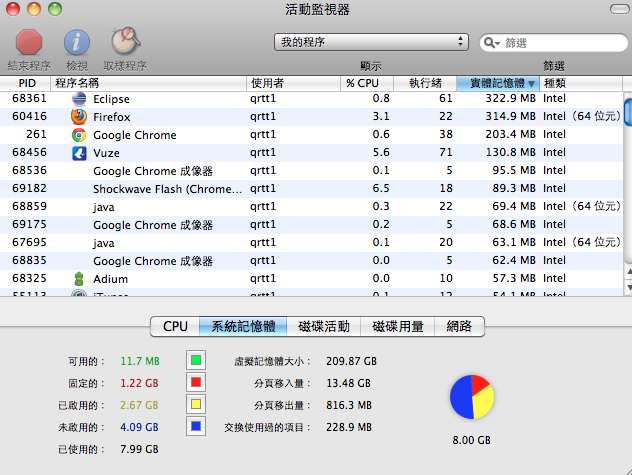This screenshot has width=632, height=475.
Task: Click PID 60416 in the Firefox row
Action: coord(29,117)
